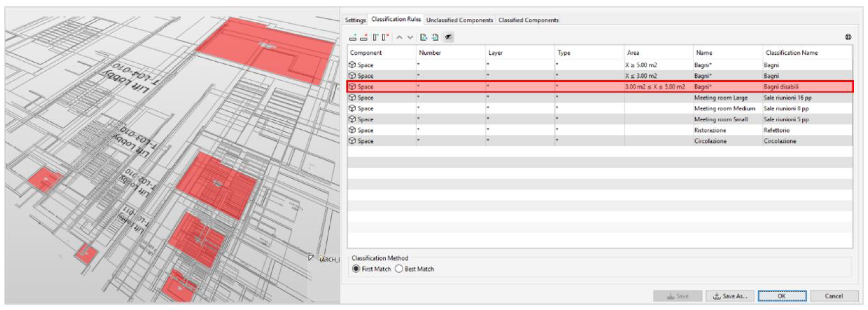868x310 pixels.
Task: Move rule up with the up chevron
Action: (399, 37)
